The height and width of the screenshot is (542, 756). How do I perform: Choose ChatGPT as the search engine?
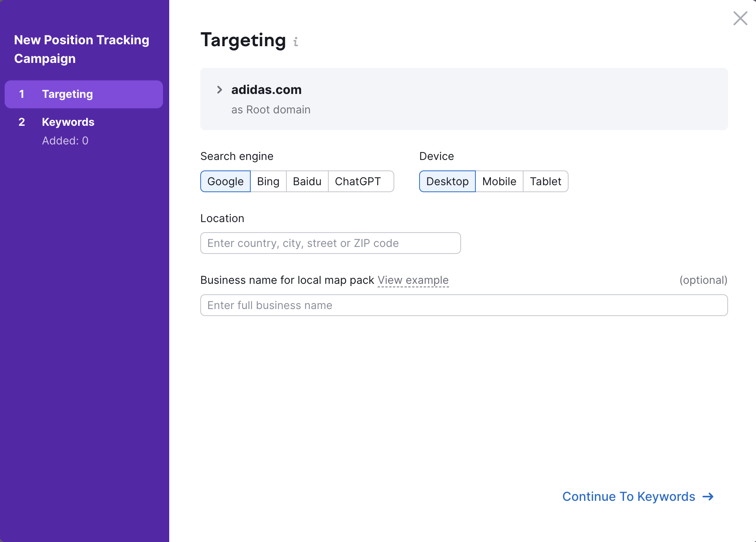pyautogui.click(x=360, y=181)
